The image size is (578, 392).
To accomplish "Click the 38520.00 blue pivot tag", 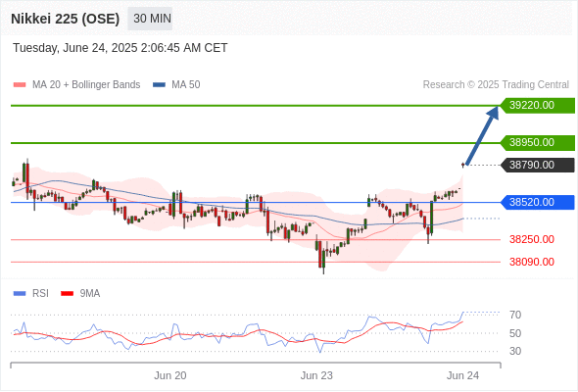I will point(538,203).
